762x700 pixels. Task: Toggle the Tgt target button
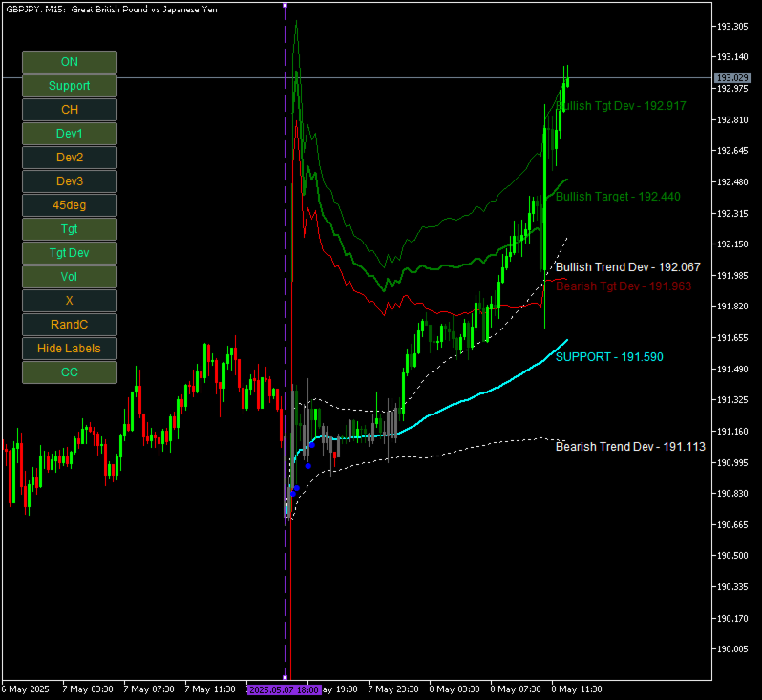pyautogui.click(x=70, y=228)
